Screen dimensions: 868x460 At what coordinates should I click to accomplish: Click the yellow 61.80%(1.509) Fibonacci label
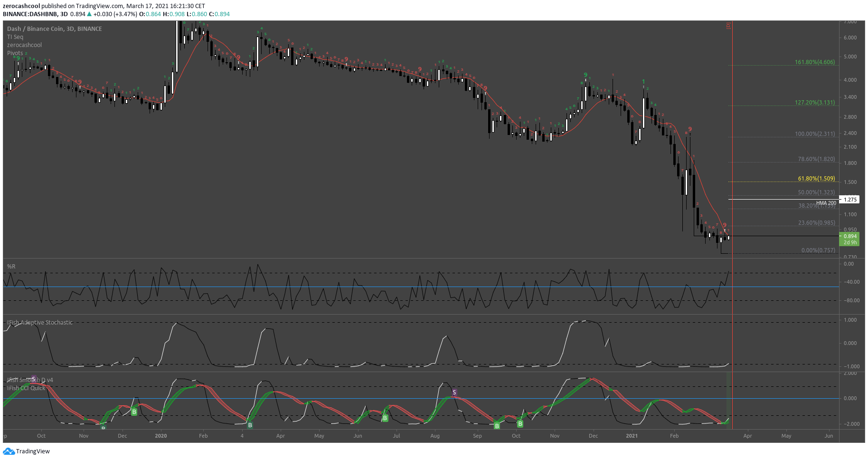[x=816, y=179]
